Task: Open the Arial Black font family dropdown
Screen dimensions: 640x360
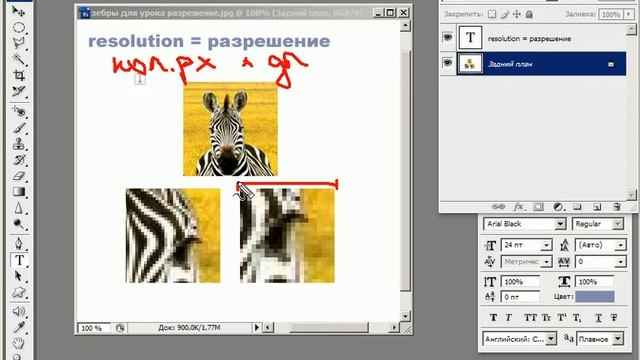Action: tap(560, 224)
